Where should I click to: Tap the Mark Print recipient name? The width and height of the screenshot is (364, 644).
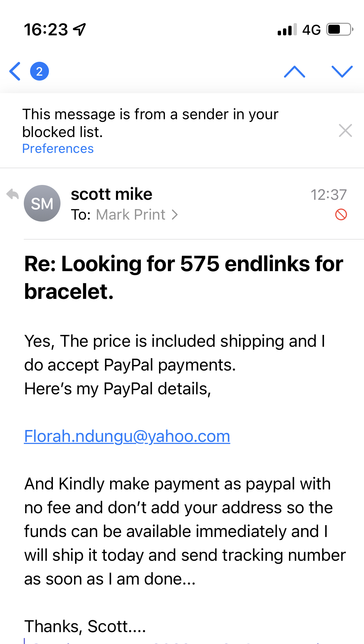131,215
